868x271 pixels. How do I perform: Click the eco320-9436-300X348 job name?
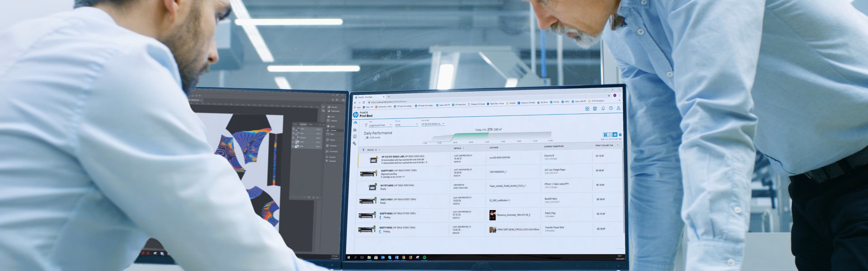[500, 158]
